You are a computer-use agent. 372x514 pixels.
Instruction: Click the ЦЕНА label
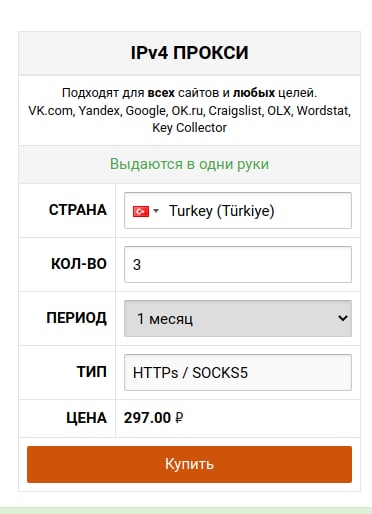(86, 418)
